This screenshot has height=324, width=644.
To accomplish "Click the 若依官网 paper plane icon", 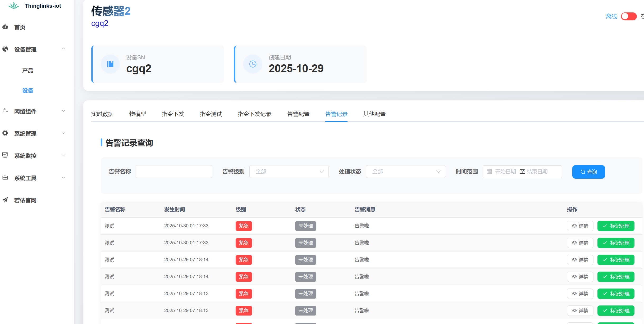I will coord(5,200).
